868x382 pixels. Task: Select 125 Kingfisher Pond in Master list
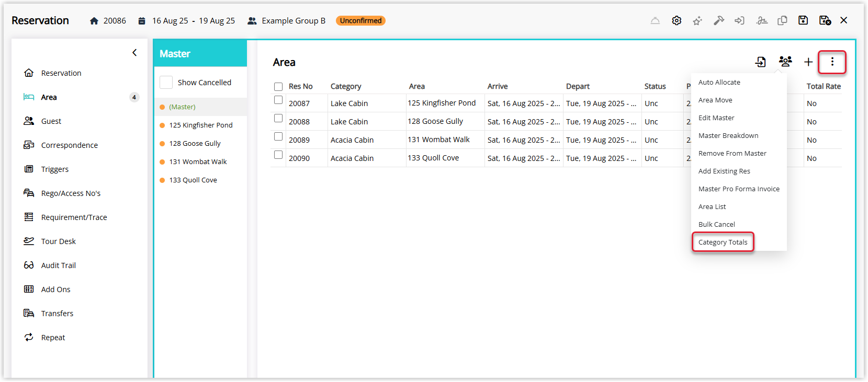pyautogui.click(x=200, y=125)
